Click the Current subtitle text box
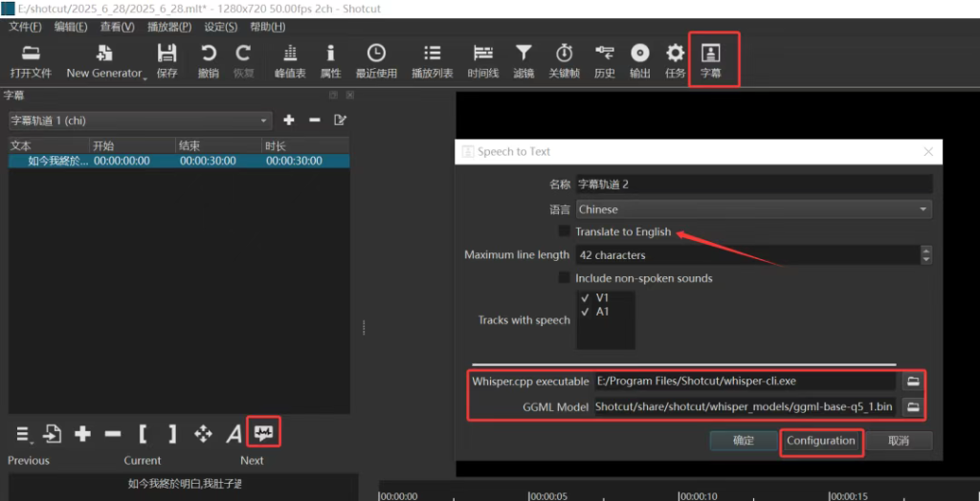980x501 pixels. point(183,488)
